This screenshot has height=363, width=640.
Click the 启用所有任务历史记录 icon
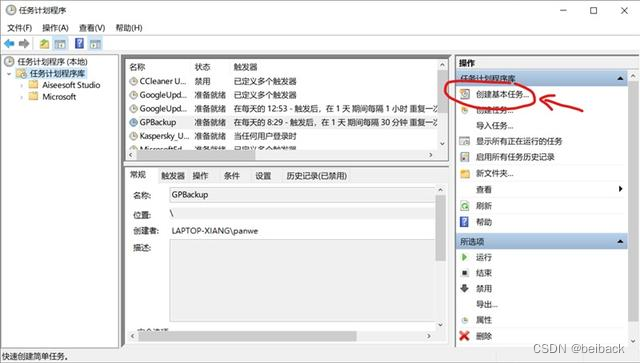(465, 157)
